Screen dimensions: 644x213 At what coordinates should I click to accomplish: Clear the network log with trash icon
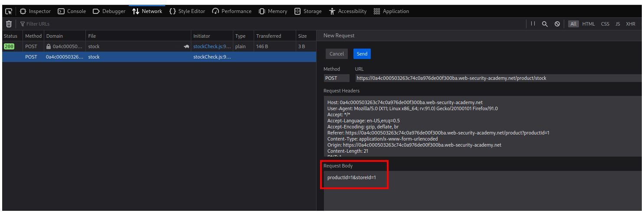(9, 24)
